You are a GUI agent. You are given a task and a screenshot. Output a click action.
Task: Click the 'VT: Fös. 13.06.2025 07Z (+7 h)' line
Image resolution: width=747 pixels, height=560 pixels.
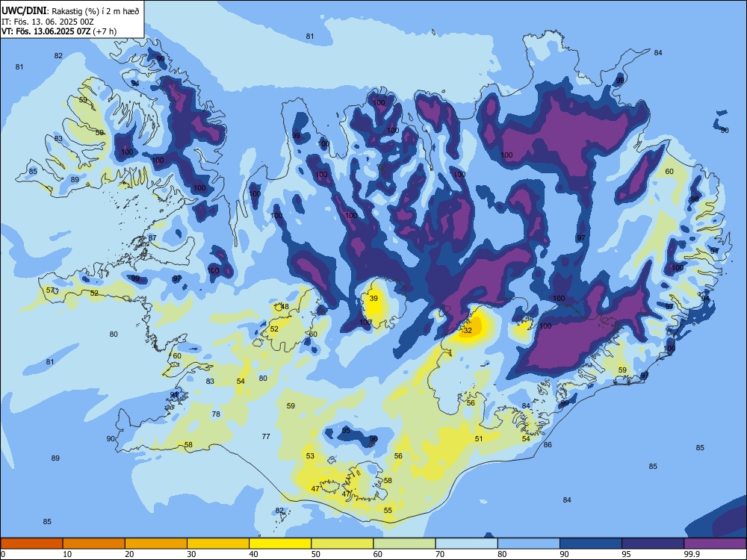click(x=59, y=31)
